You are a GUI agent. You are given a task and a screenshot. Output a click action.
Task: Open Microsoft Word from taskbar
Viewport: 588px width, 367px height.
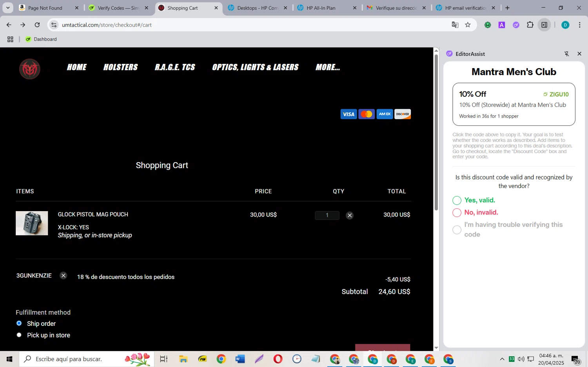[240, 359]
